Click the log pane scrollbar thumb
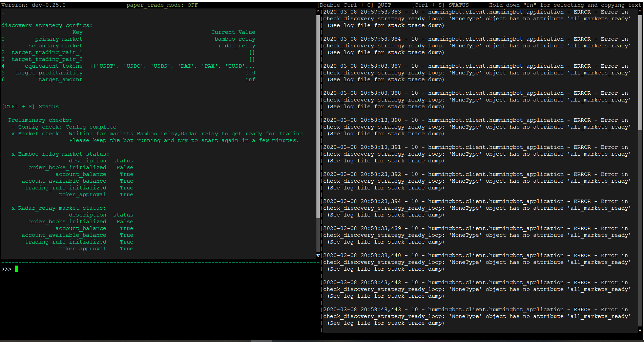 (640, 73)
